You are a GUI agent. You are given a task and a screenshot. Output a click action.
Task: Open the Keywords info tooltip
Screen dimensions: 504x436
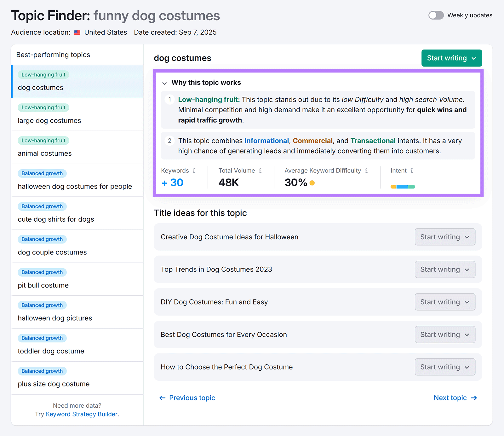194,170
